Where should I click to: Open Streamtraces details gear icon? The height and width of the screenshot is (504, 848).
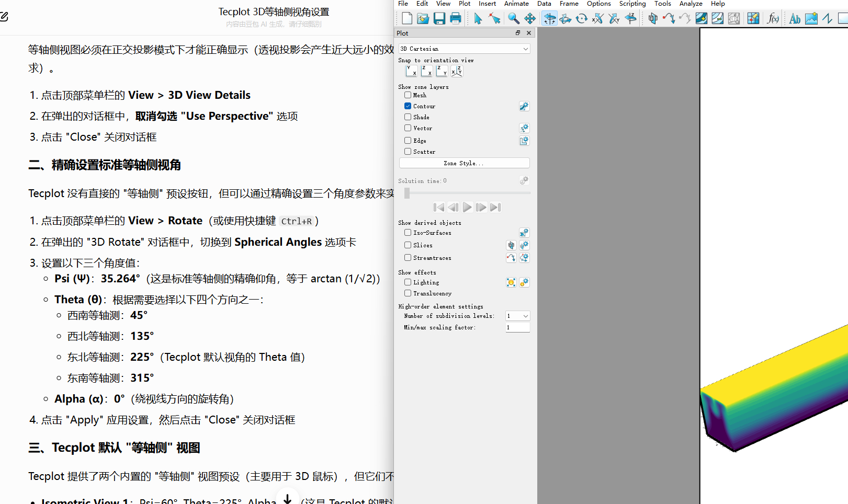pyautogui.click(x=524, y=258)
